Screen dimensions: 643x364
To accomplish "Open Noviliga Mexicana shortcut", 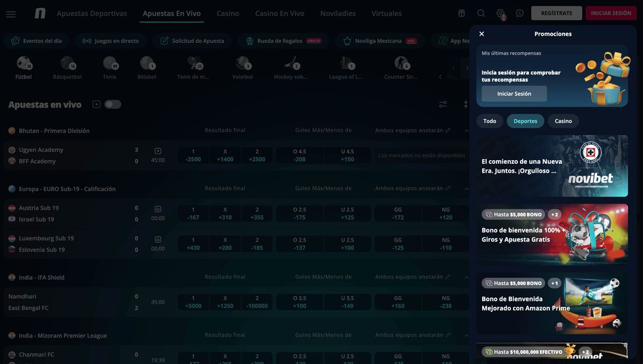I will click(x=380, y=41).
